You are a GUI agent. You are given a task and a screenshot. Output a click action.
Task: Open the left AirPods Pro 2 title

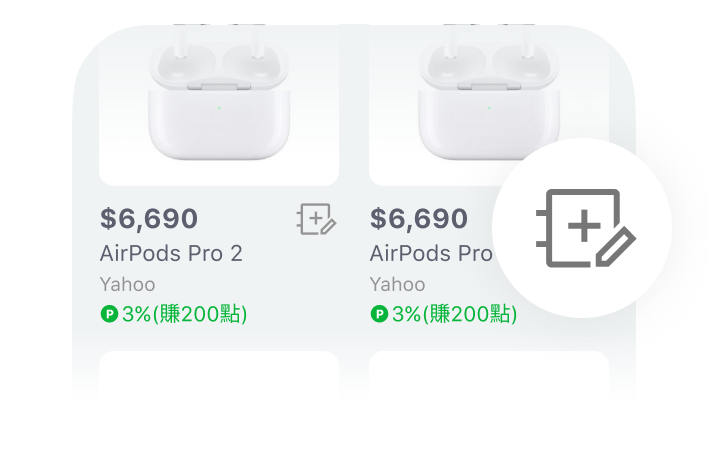click(171, 253)
